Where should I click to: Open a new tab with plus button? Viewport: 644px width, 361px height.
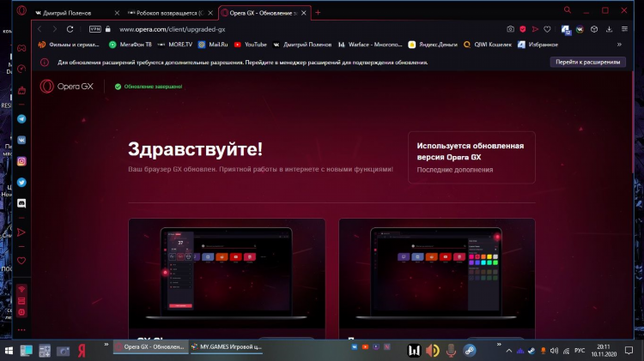[318, 13]
